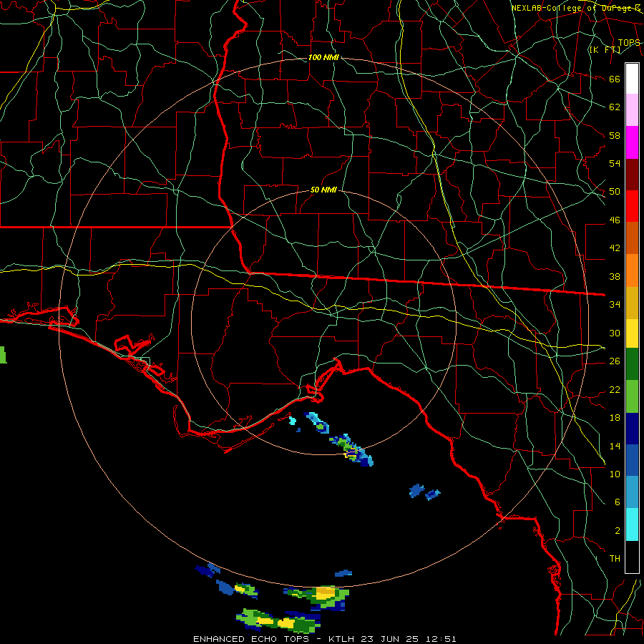Image resolution: width=644 pixels, height=644 pixels.
Task: Click the legend value 50
Action: [615, 192]
